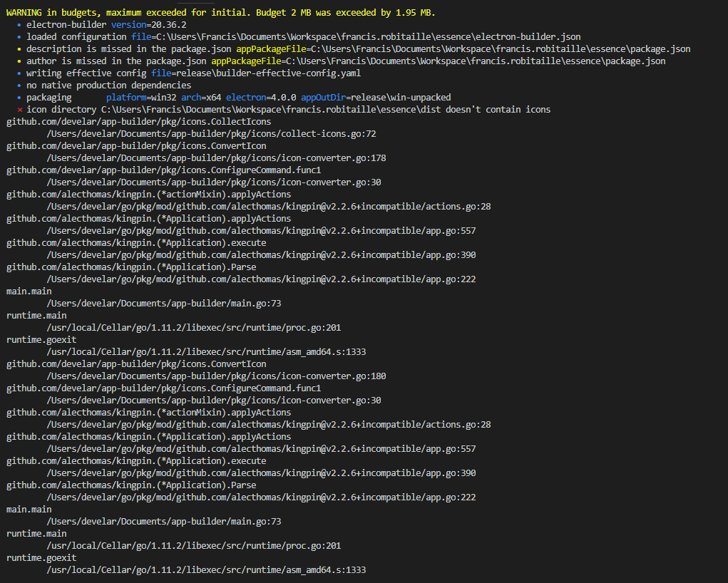Click the blue bullet beside electron-builder version line

18,24
